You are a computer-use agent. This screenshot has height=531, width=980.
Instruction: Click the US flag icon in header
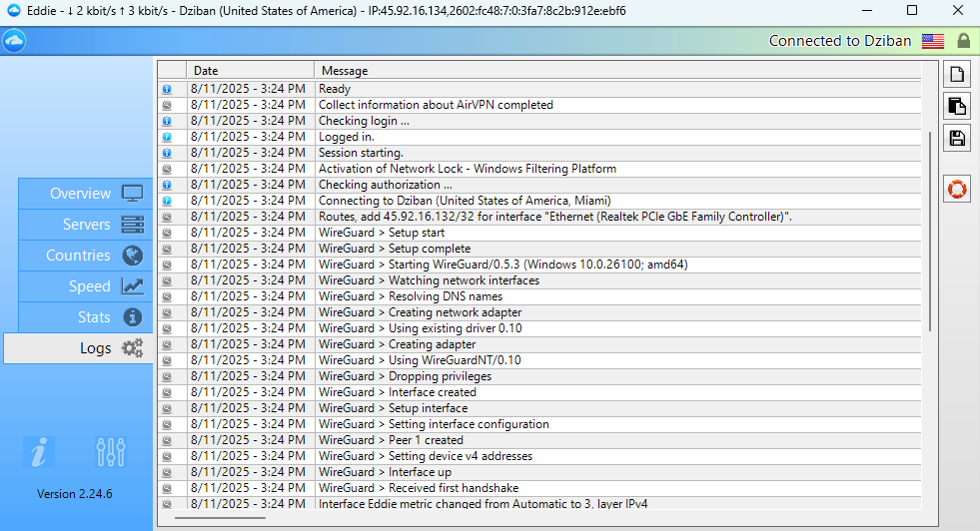click(x=932, y=41)
